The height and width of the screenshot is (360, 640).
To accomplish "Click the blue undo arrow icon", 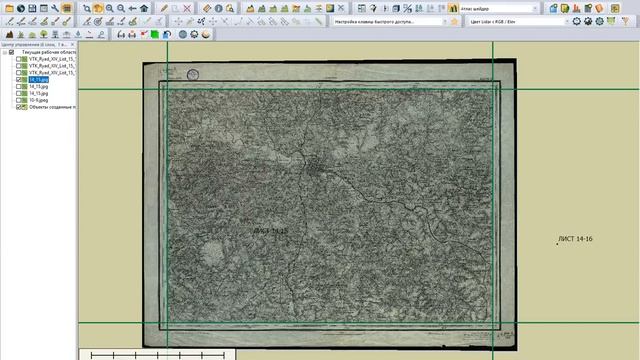I will coord(167,35).
